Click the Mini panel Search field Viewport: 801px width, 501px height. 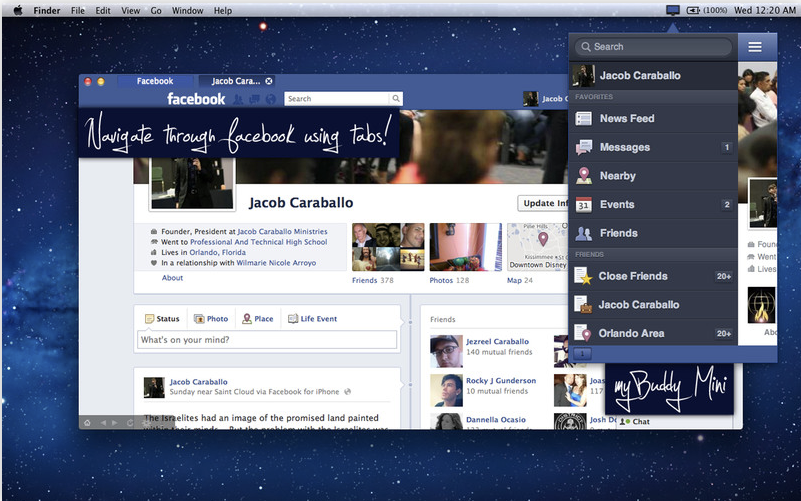click(x=653, y=47)
